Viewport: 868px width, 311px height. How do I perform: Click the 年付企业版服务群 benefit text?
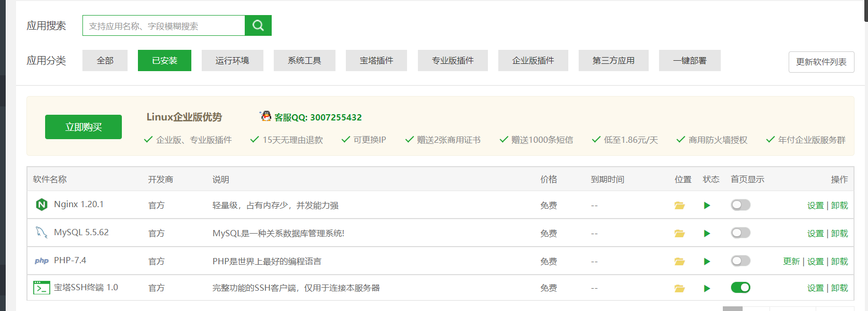[x=811, y=140]
